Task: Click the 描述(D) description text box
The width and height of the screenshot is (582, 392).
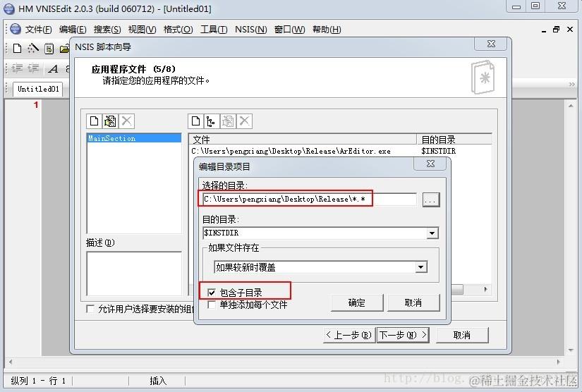Action: [x=134, y=274]
